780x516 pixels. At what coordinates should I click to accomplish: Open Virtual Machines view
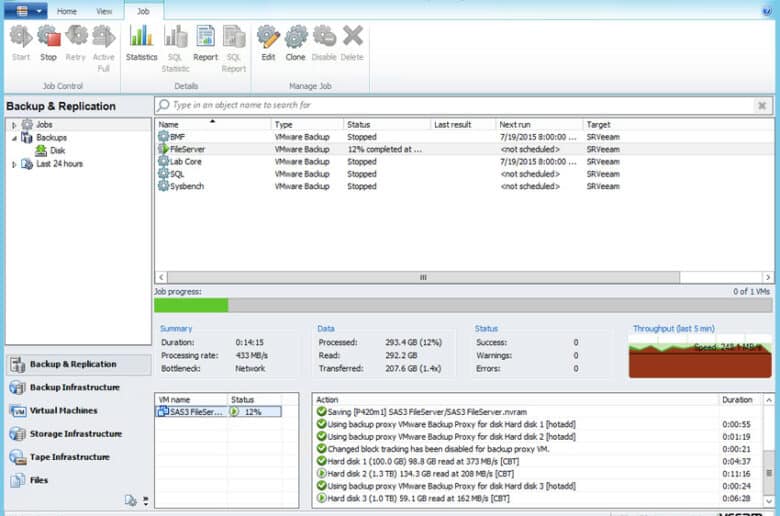pyautogui.click(x=79, y=411)
